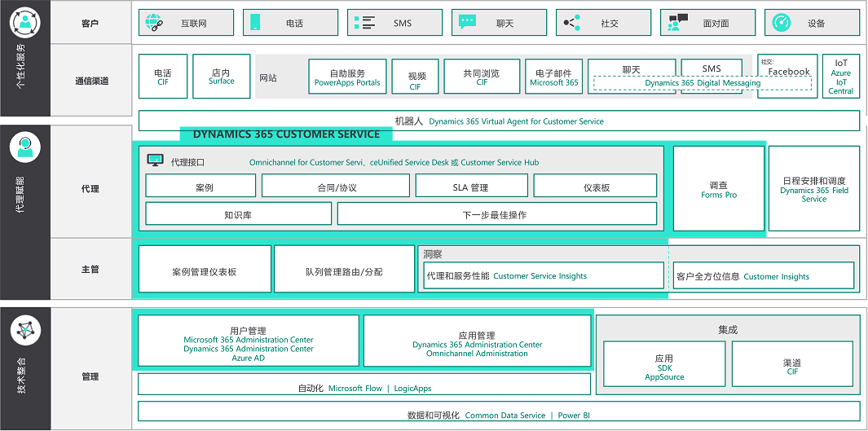The width and height of the screenshot is (868, 431).
Task: Click the 通信渠道 row label
Action: click(92, 81)
